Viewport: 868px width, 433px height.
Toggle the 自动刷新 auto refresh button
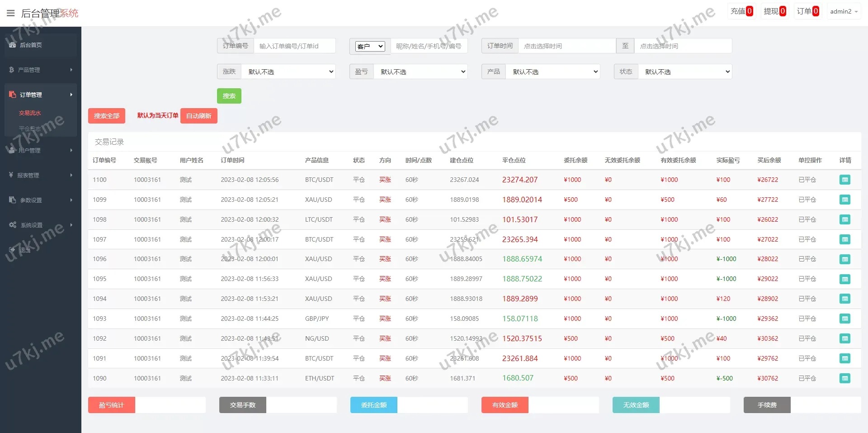tap(198, 116)
